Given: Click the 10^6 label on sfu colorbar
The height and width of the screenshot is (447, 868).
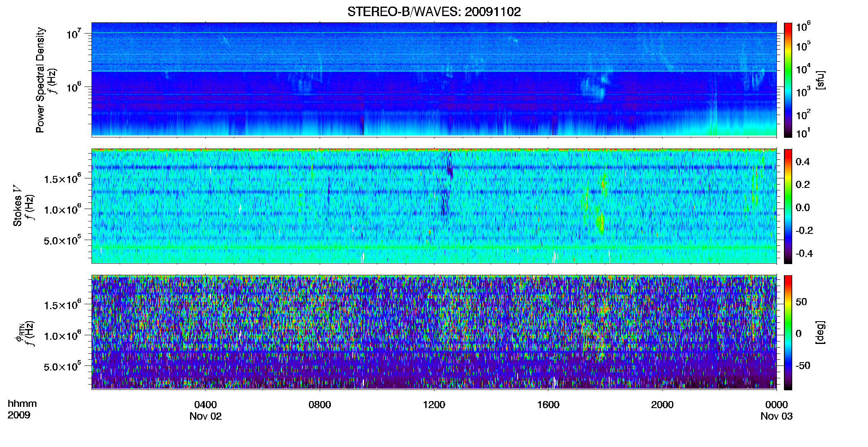Looking at the screenshot, I should click(x=803, y=26).
